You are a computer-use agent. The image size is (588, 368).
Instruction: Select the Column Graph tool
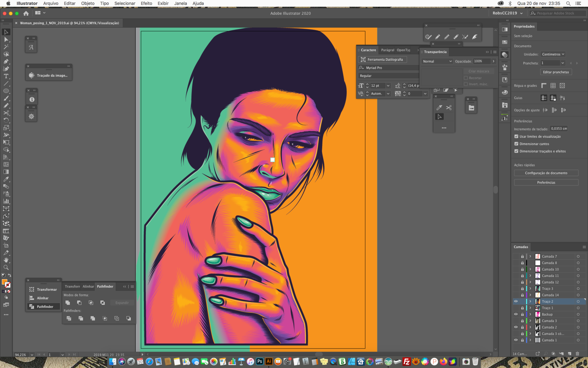6,201
